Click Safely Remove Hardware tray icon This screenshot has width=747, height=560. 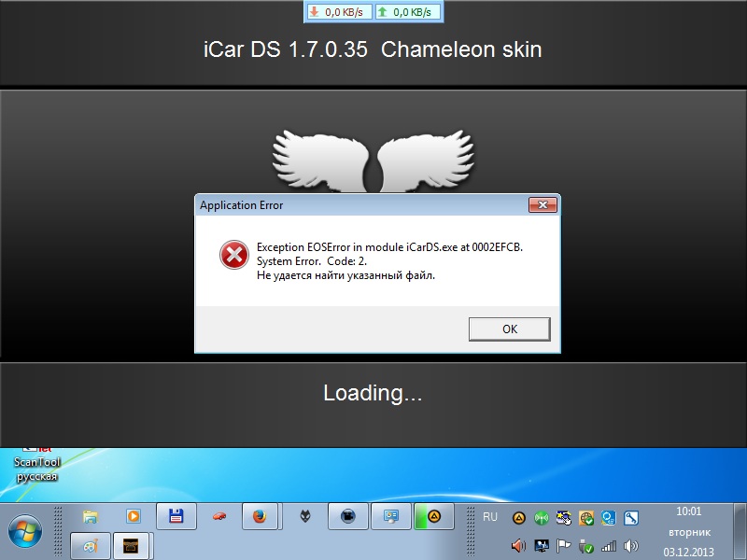(586, 546)
